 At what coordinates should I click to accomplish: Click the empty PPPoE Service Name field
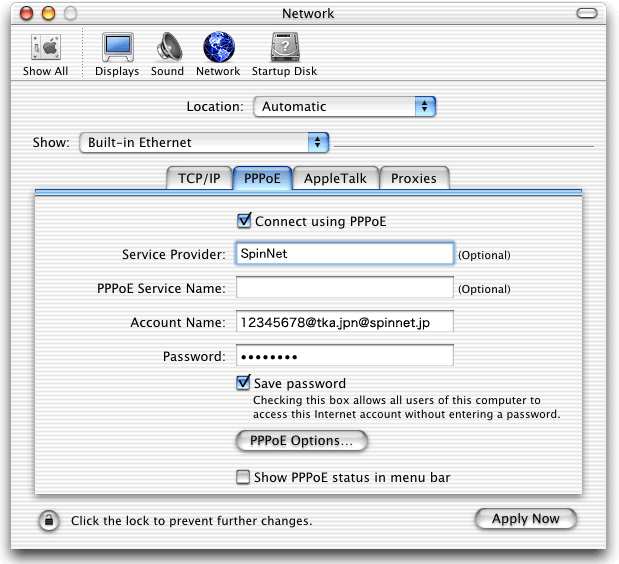(345, 287)
